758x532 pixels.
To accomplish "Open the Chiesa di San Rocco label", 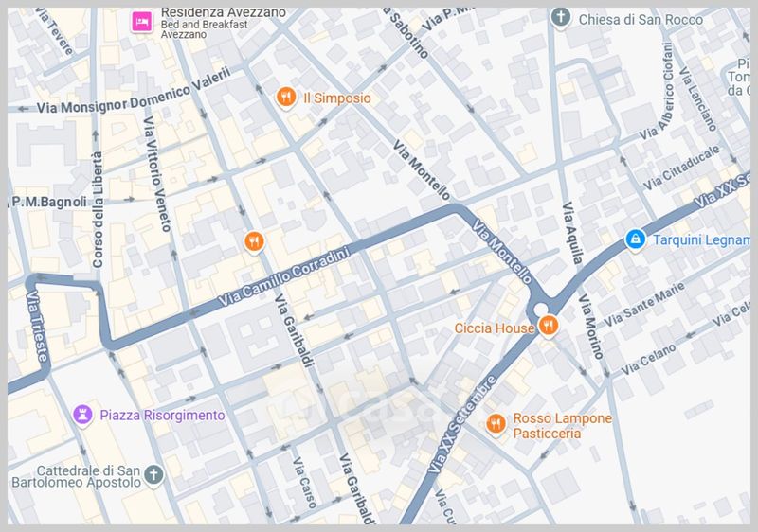I will tap(641, 20).
